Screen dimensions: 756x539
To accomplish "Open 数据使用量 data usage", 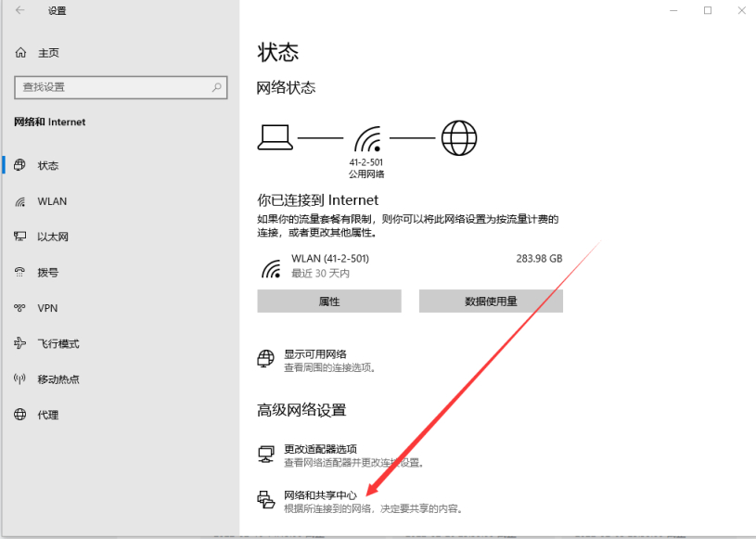I will pyautogui.click(x=491, y=301).
